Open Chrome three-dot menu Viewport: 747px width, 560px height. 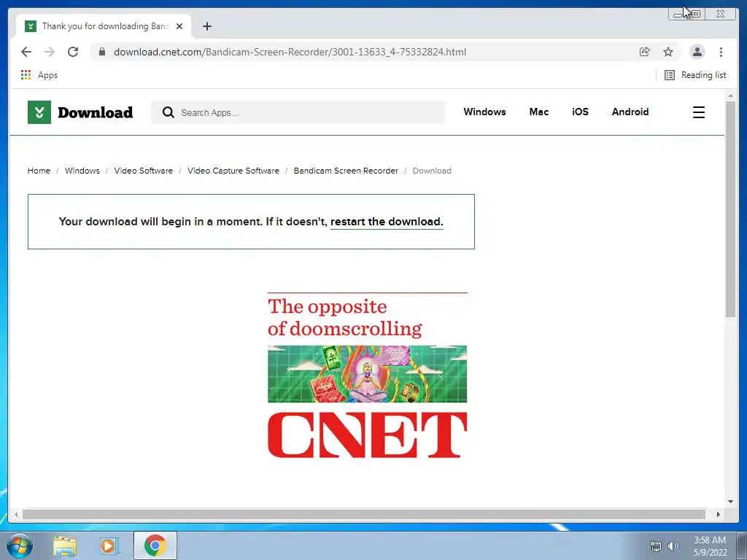click(x=721, y=52)
